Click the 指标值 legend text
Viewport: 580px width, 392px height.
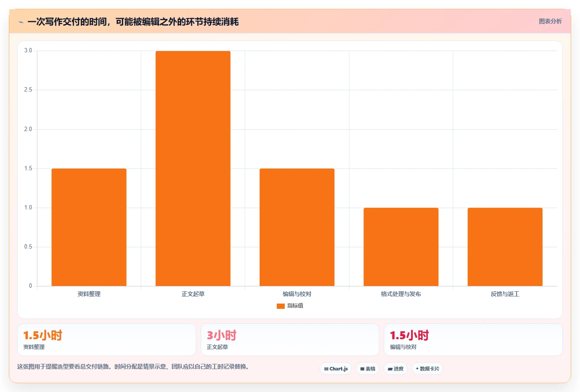(x=295, y=306)
